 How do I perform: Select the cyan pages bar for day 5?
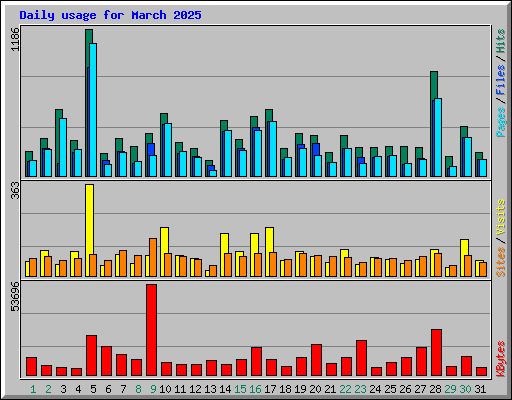[93, 110]
